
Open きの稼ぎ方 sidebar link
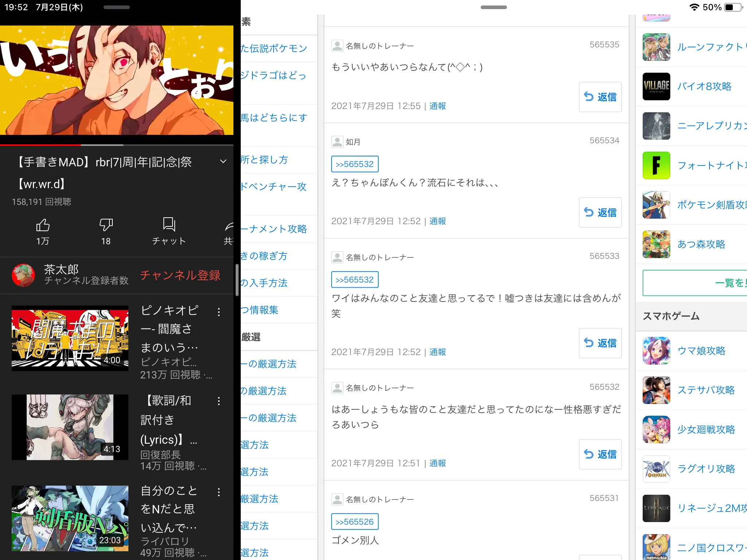[264, 256]
